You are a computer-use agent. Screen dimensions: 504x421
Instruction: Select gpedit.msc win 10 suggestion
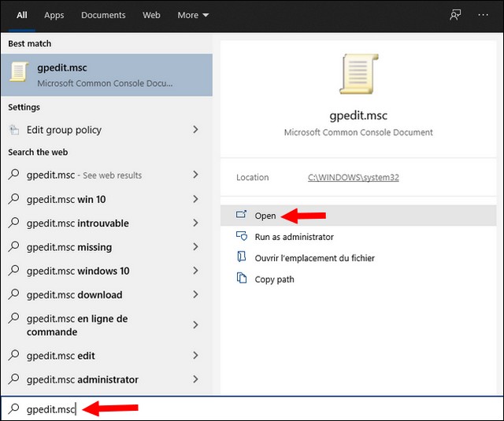point(107,199)
